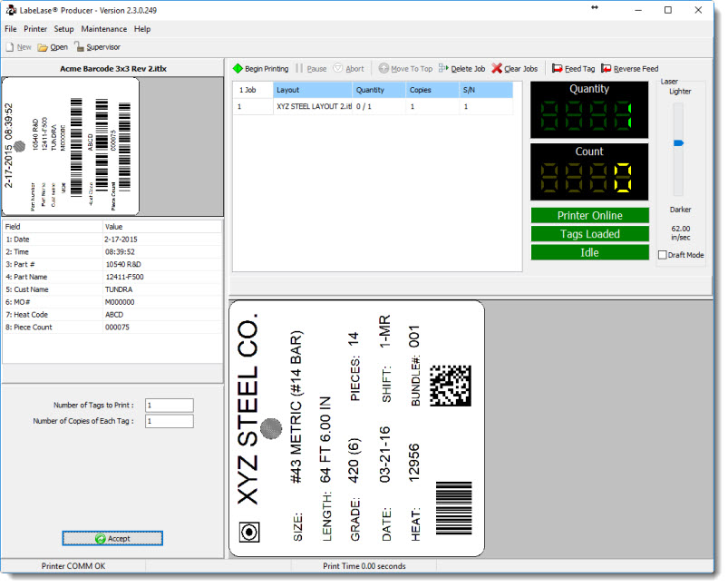
Task: Select the '6: MO#' field row
Action: pos(112,302)
